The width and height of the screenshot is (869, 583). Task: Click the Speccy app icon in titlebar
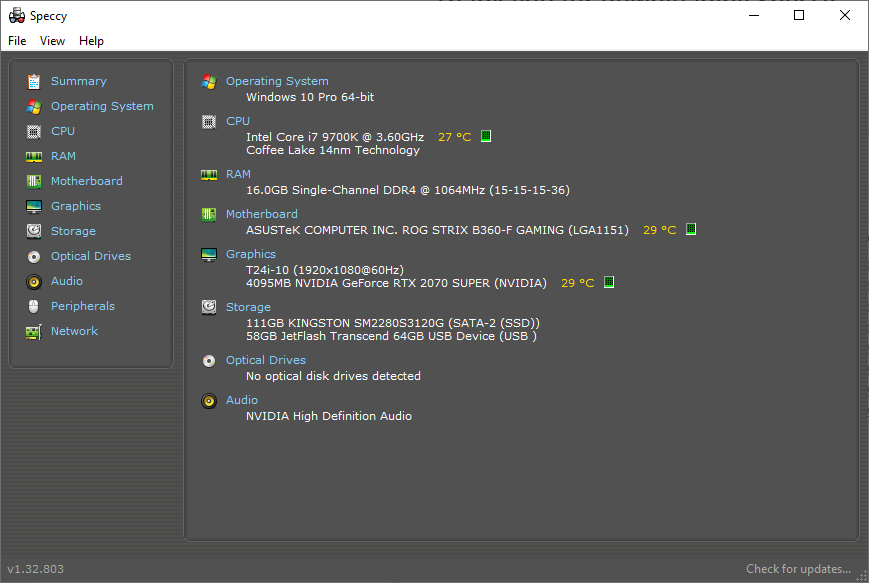[16, 15]
